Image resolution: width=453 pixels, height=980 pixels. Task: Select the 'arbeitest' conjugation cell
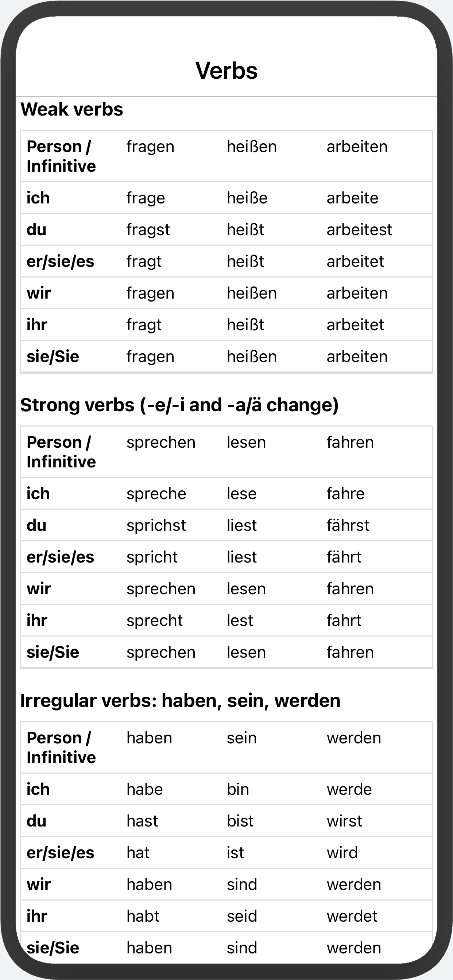359,230
